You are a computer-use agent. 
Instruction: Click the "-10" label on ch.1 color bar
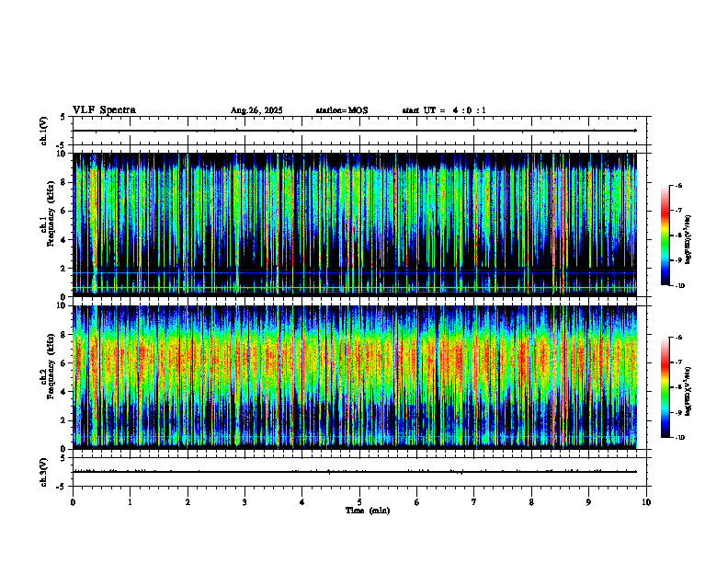pyautogui.click(x=679, y=286)
